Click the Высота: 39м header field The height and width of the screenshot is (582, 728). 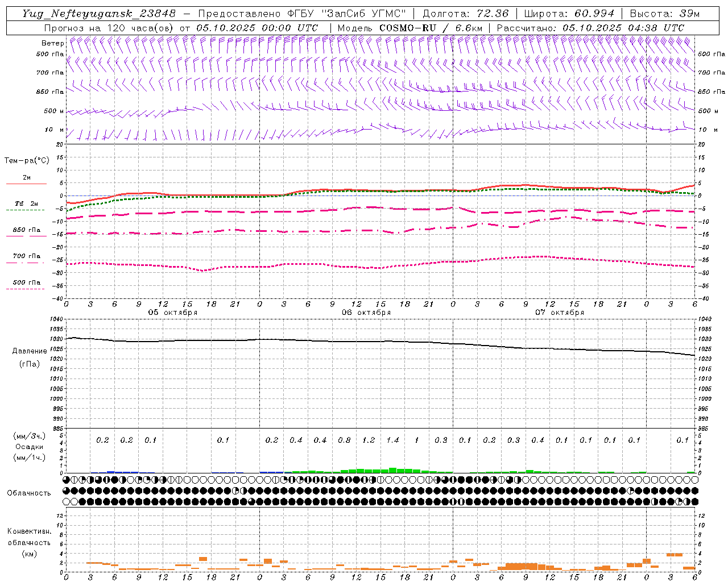point(665,14)
